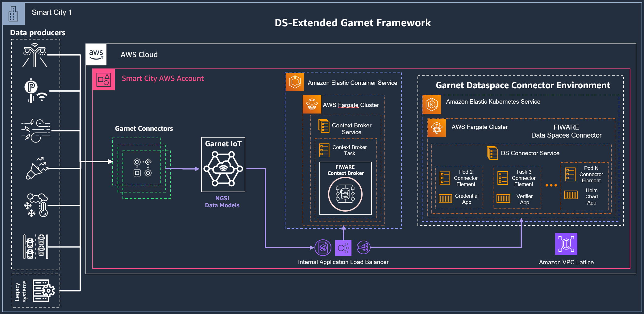Viewport: 644px width, 314px height.
Task: Click the Legacy systems vertical label
Action: [x=21, y=291]
